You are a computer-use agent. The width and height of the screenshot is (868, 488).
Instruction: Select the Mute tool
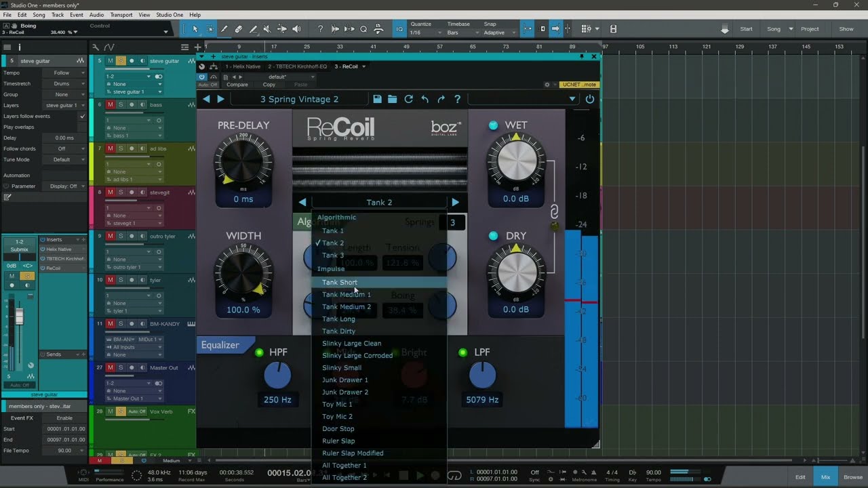click(x=267, y=29)
